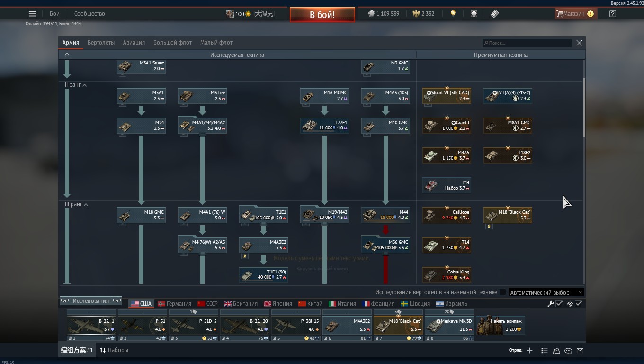Switch to the Армия tab

(x=71, y=43)
